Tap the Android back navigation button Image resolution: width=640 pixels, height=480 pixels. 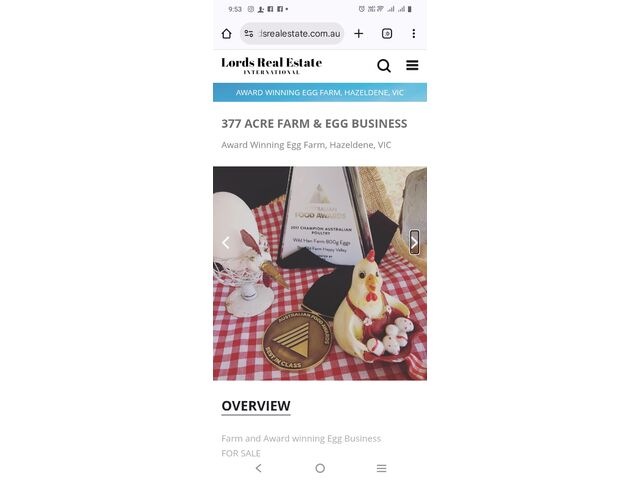click(x=259, y=468)
